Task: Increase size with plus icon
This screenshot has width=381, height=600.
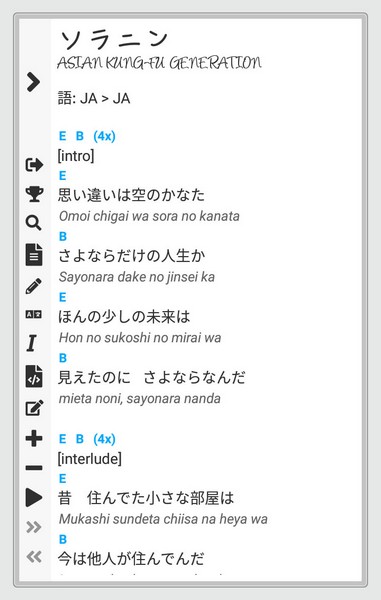Action: 34,438
